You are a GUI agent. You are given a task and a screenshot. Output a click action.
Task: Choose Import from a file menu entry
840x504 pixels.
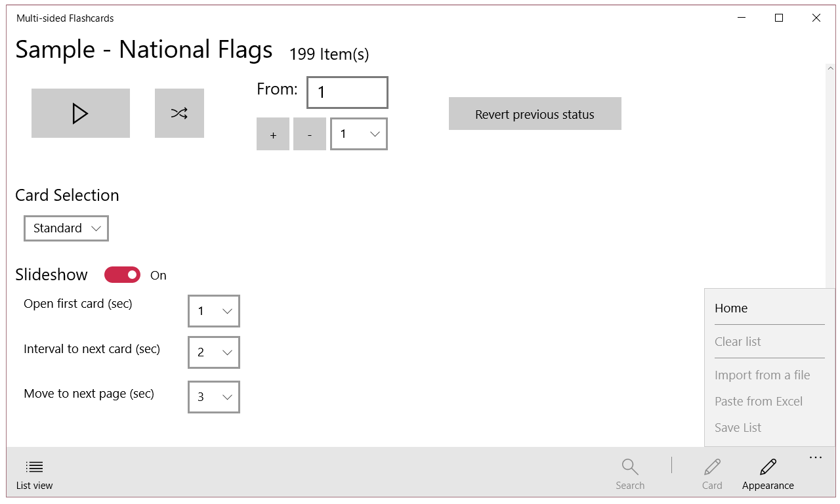pyautogui.click(x=763, y=375)
